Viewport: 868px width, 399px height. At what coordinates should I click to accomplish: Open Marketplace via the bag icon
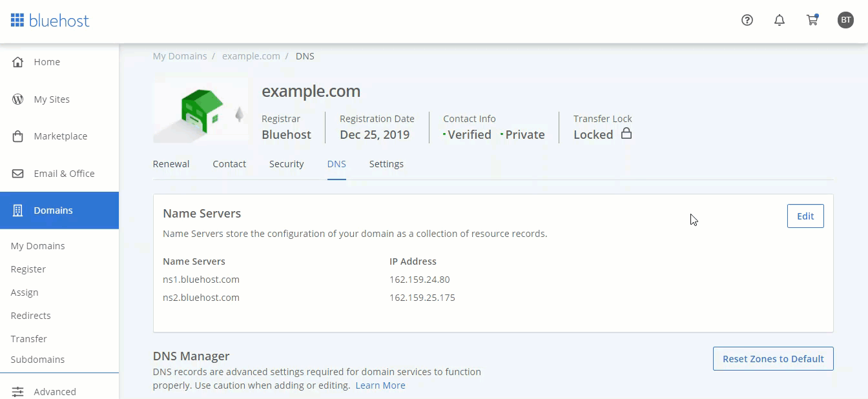point(18,136)
